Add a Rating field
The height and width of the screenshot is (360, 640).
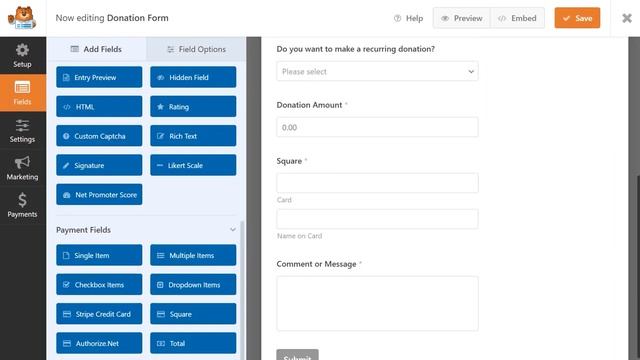(x=193, y=107)
